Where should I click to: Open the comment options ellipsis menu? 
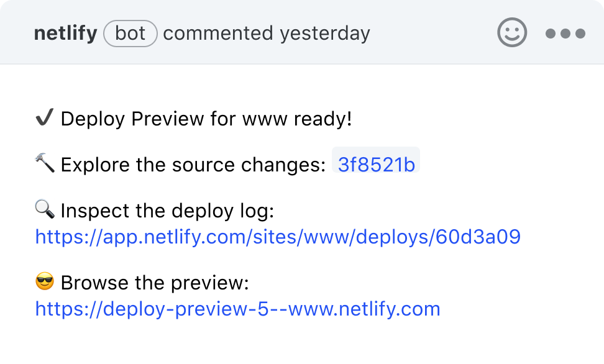(x=565, y=34)
